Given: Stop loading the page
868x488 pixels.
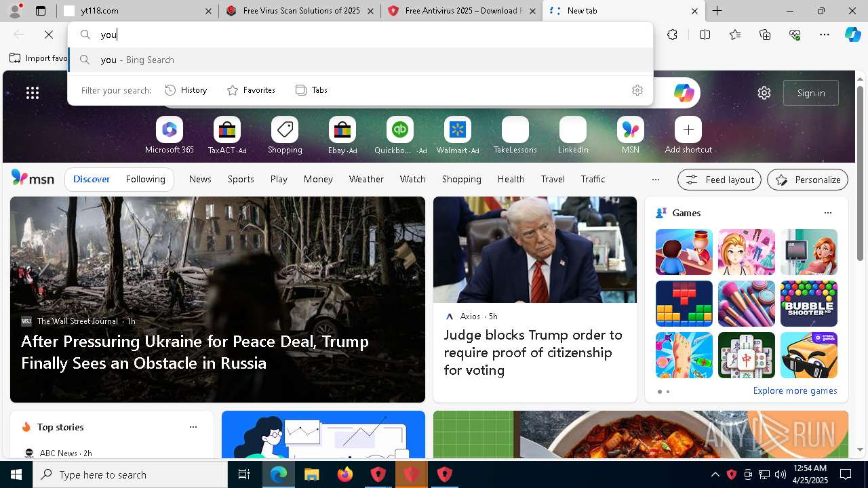Looking at the screenshot, I should point(49,35).
